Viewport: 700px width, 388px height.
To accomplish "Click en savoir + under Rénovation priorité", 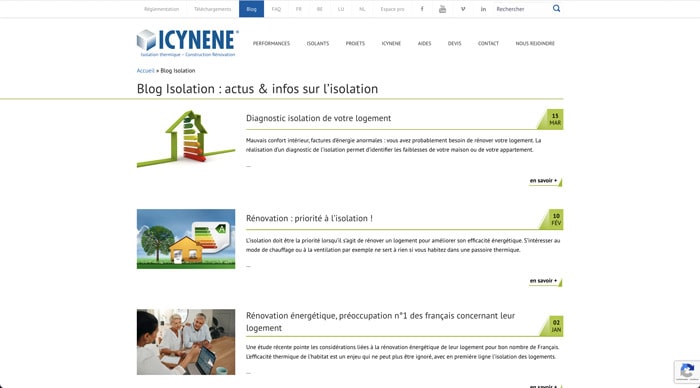I will coord(545,281).
